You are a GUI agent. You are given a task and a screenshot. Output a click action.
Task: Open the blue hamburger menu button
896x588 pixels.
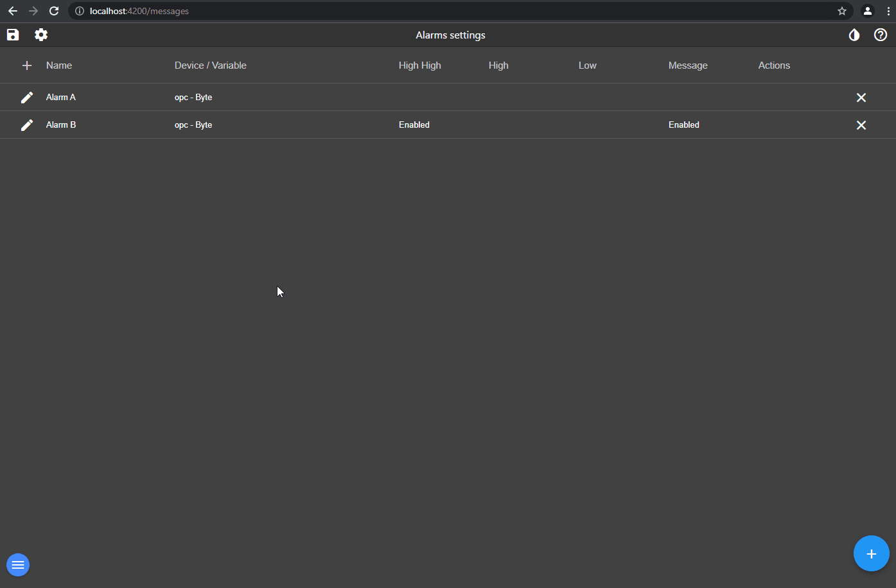tap(18, 565)
